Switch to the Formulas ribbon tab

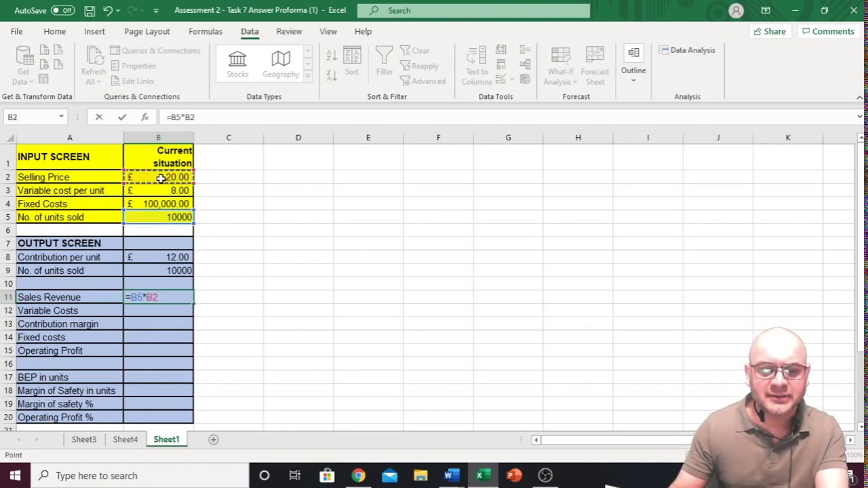(205, 31)
